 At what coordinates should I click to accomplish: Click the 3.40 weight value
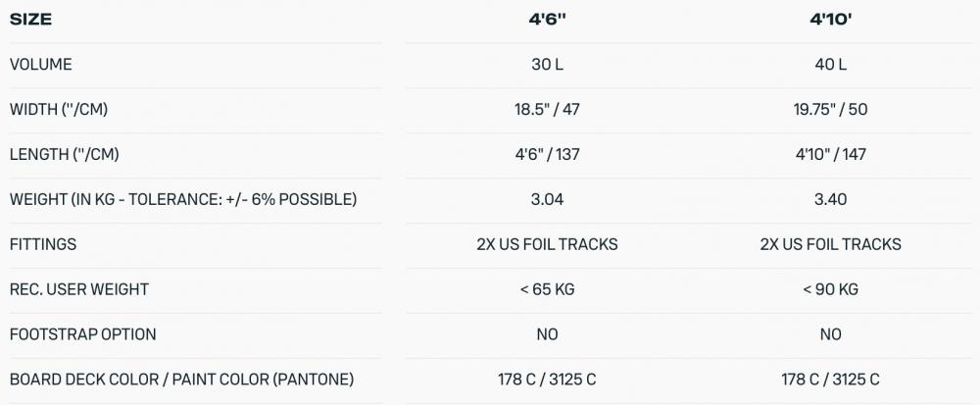pyautogui.click(x=830, y=199)
